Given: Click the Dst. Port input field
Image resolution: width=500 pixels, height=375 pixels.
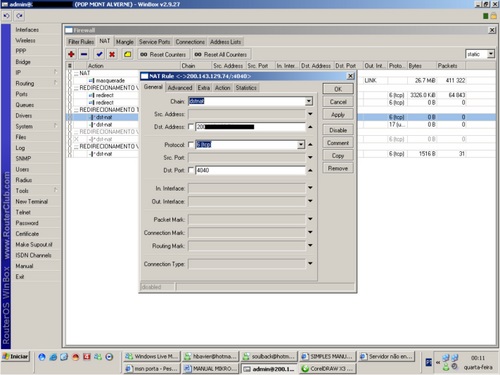Looking at the screenshot, I should pos(250,170).
